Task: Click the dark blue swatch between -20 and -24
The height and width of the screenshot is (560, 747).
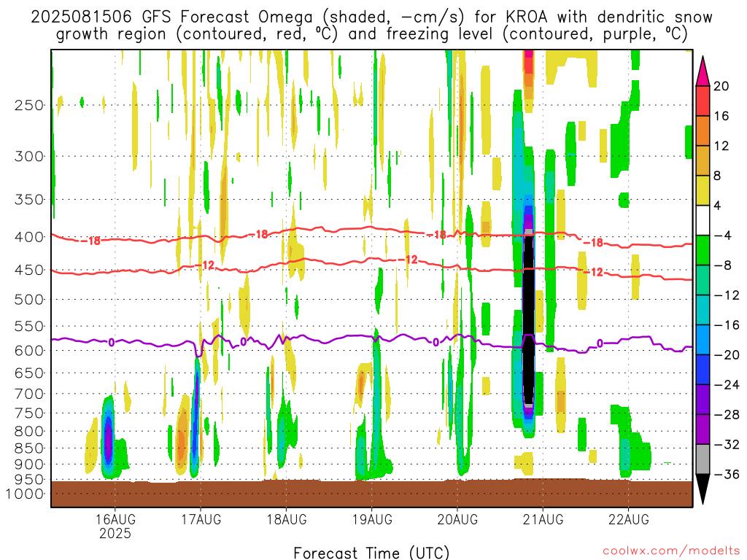Action: point(703,370)
